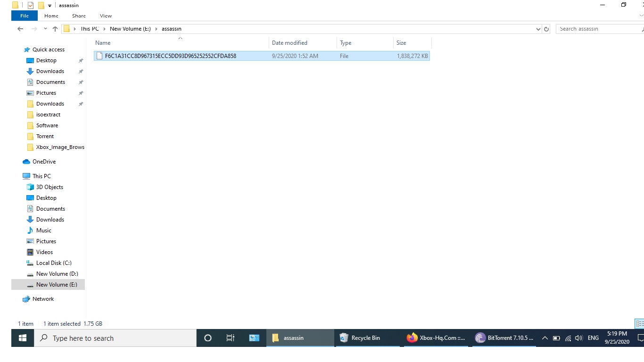Open the Recent locations dropdown arrow
This screenshot has width=644, height=362.
pos(45,29)
